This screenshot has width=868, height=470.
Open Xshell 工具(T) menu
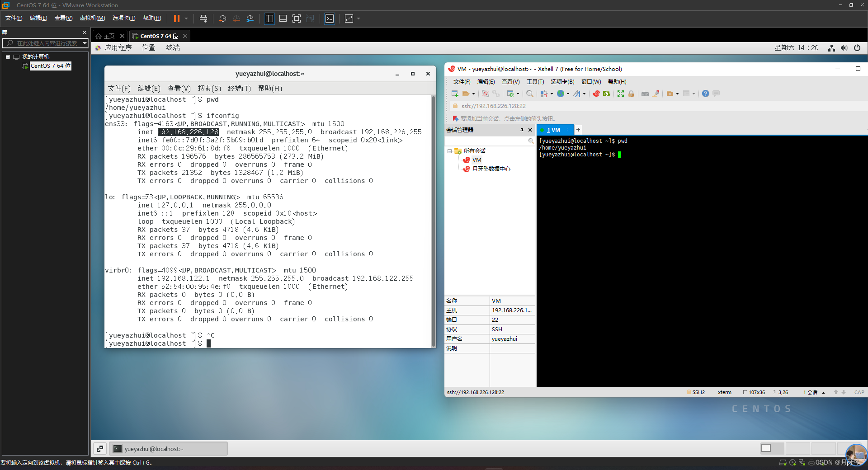pyautogui.click(x=535, y=82)
